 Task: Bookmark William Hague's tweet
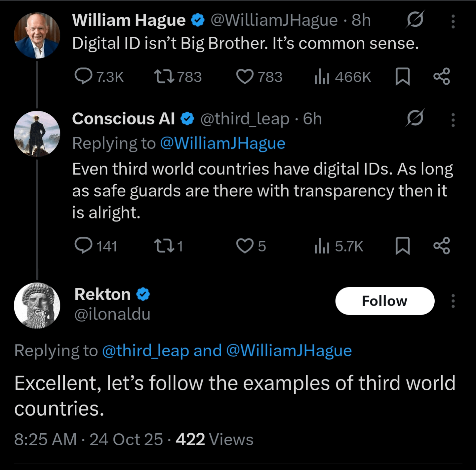click(x=403, y=76)
